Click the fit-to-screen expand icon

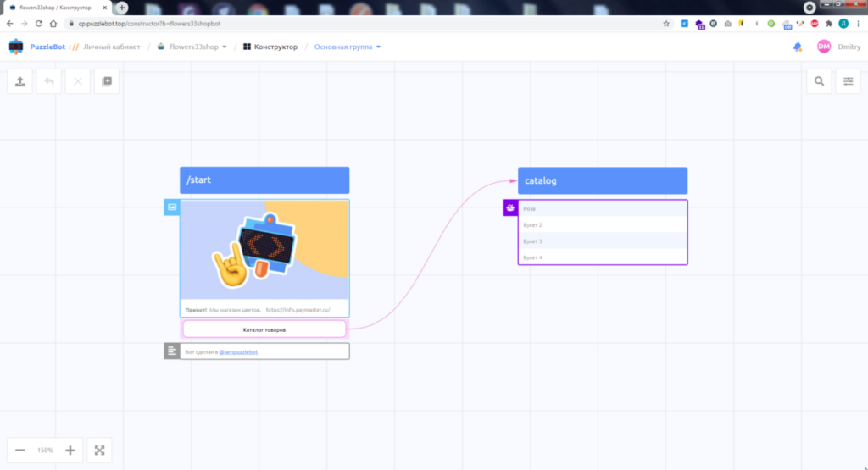pyautogui.click(x=99, y=451)
